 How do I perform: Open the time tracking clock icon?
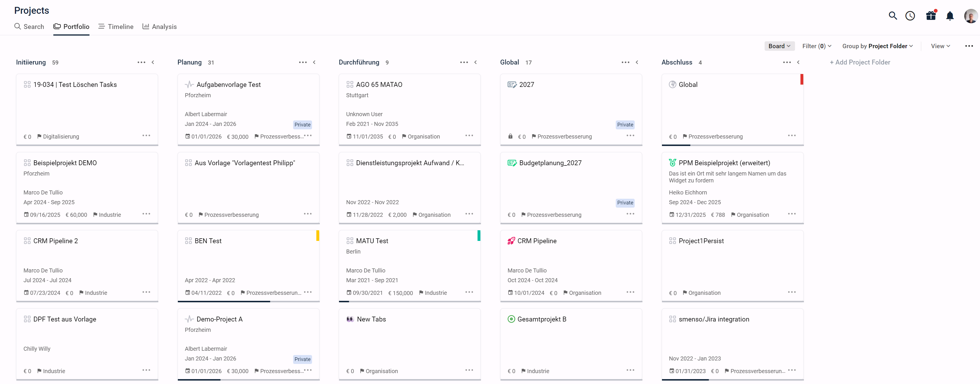(910, 15)
